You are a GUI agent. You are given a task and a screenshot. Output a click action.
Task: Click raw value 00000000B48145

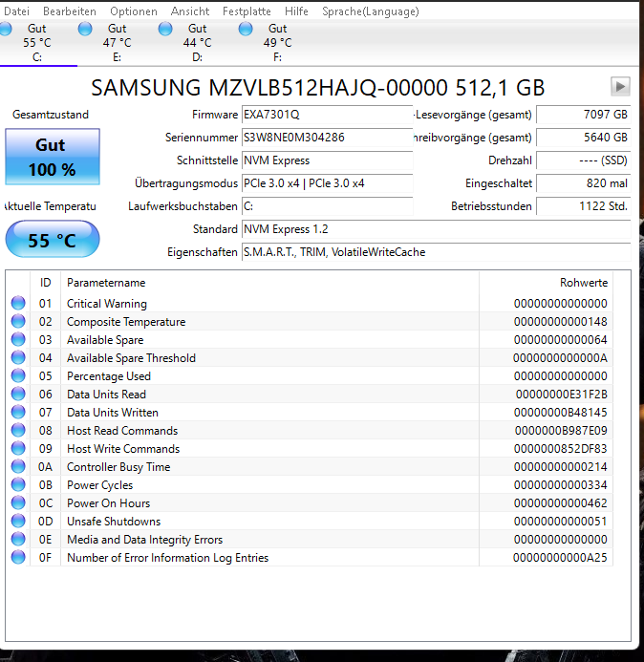coord(560,413)
